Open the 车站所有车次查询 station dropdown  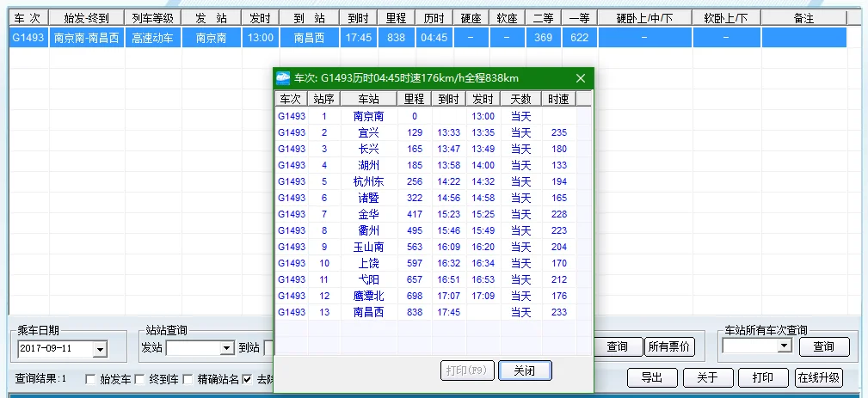pyautogui.click(x=784, y=346)
